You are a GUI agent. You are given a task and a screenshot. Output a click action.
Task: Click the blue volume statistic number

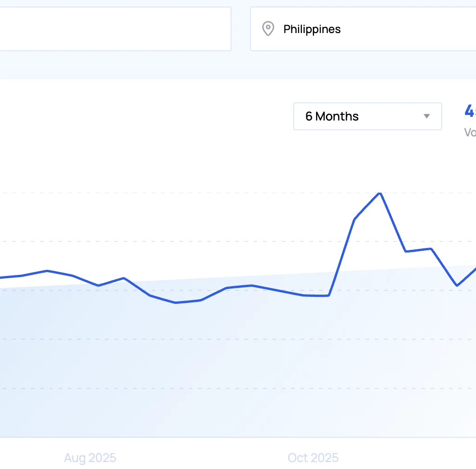pyautogui.click(x=469, y=111)
